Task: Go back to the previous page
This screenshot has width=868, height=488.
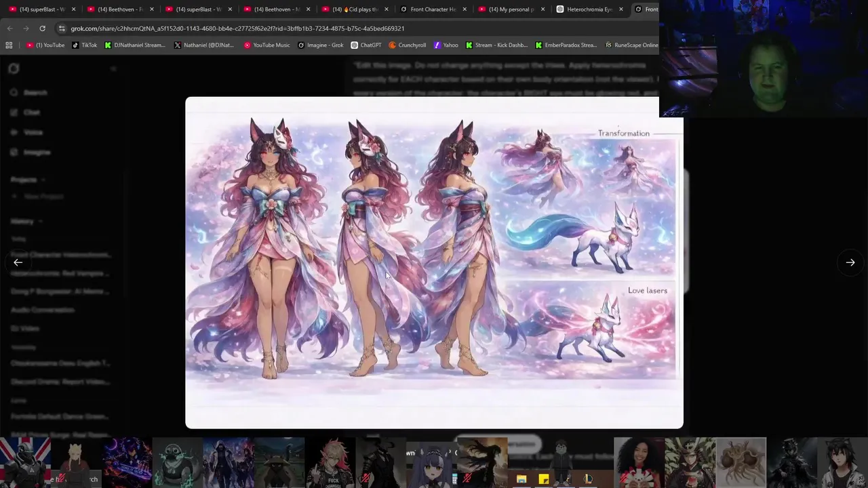Action: tap(9, 28)
